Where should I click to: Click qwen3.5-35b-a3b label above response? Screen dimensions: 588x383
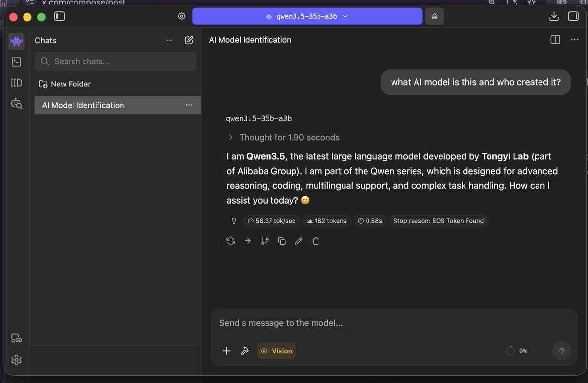tap(259, 119)
